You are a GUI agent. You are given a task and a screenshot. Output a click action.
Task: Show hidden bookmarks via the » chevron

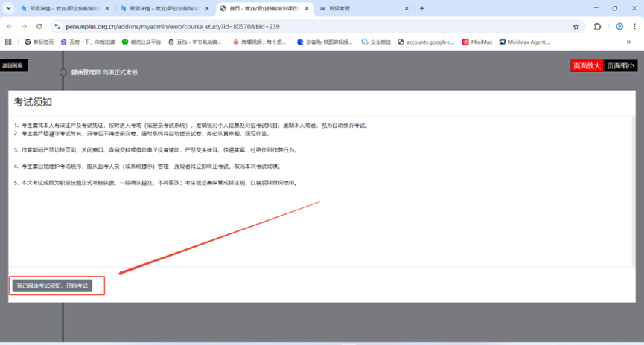point(629,42)
